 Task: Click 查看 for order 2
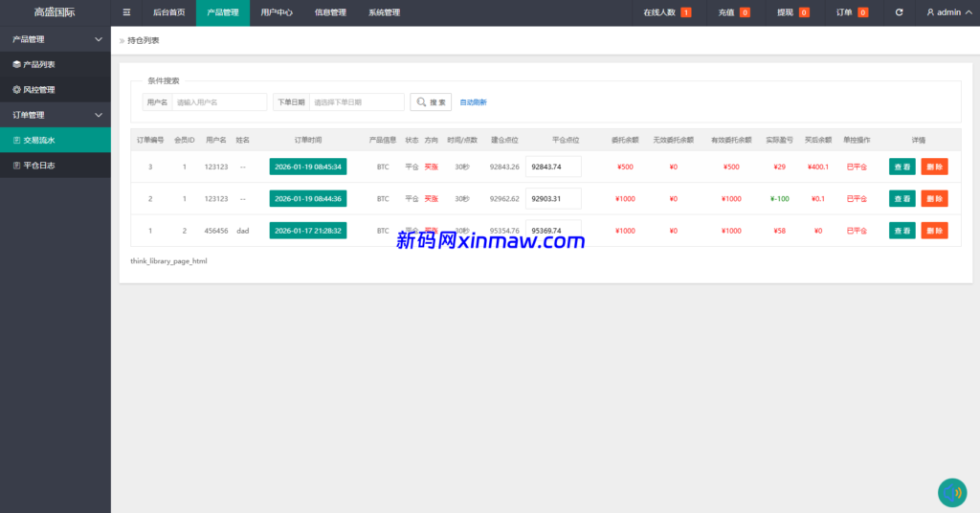point(902,199)
